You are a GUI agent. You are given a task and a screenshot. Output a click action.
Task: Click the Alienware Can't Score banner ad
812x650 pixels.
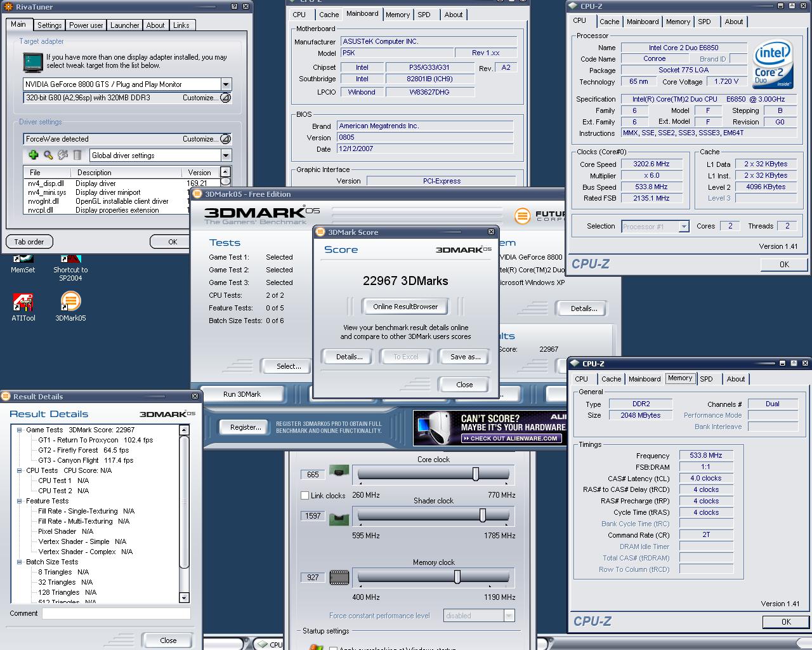tap(490, 428)
